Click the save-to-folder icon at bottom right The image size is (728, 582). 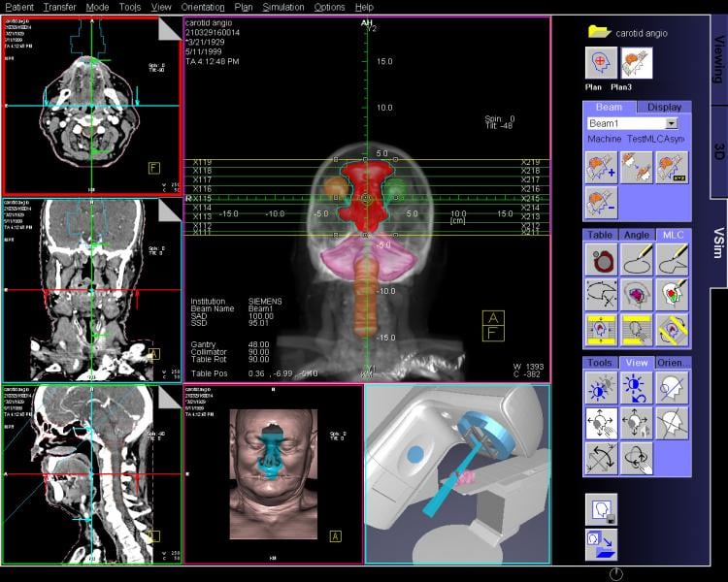tap(601, 543)
